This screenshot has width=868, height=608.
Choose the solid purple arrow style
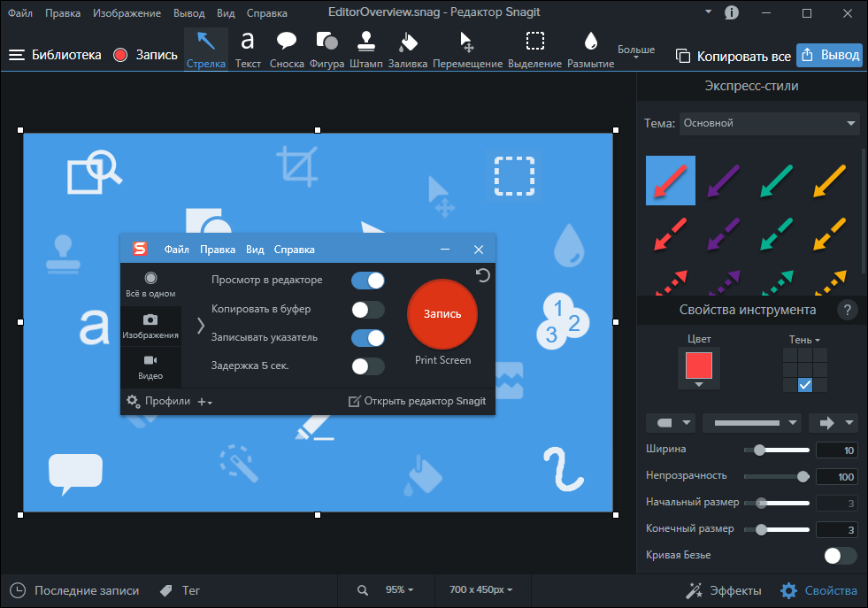[x=724, y=181]
